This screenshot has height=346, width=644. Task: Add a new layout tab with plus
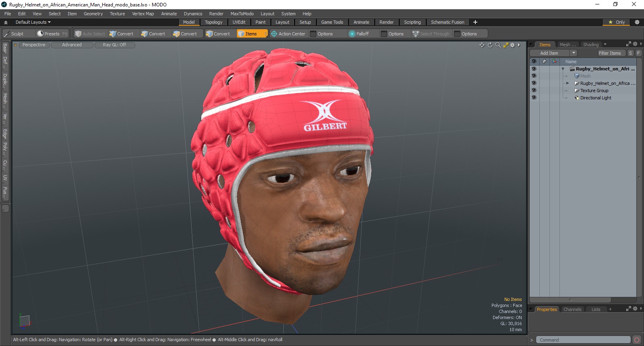coord(475,22)
